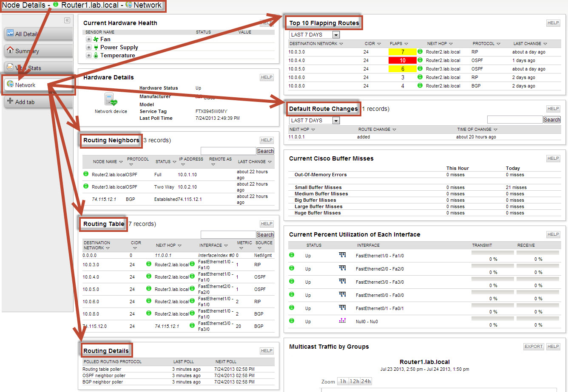
Task: Open the Vital Stats tab
Action: (x=38, y=68)
